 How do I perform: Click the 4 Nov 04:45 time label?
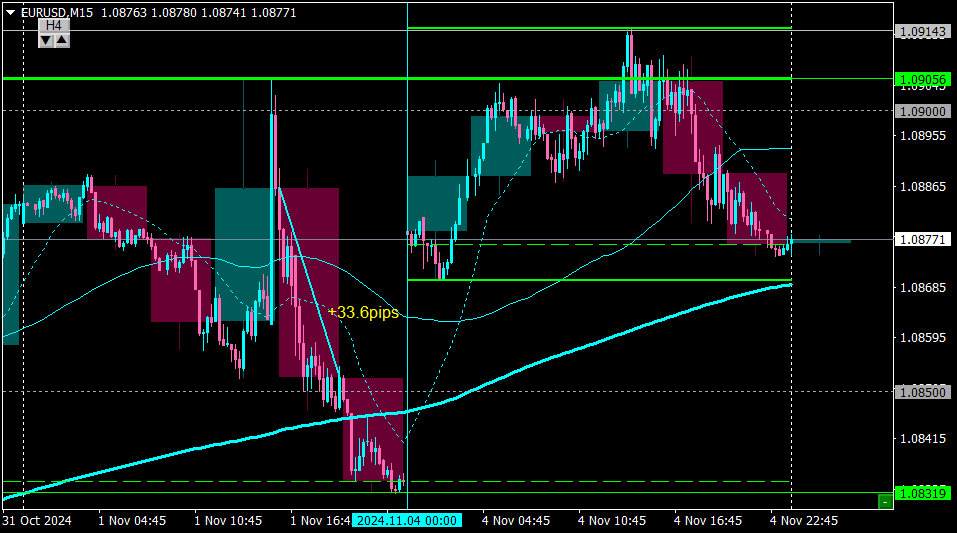click(x=516, y=521)
